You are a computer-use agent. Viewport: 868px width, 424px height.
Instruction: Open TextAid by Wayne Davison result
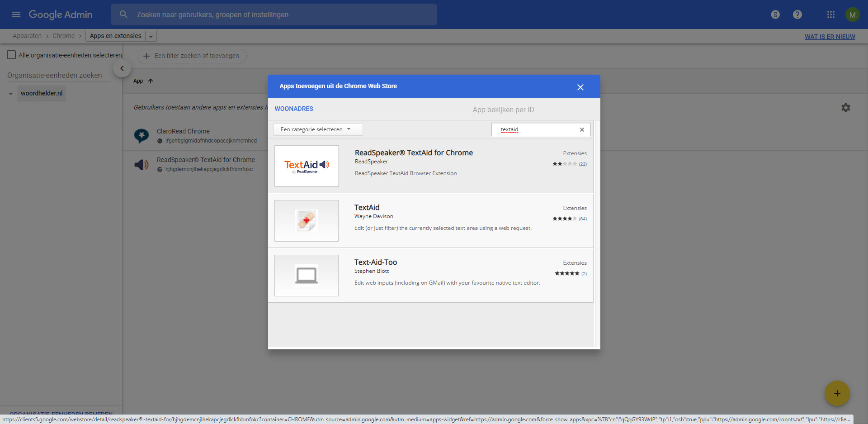click(x=367, y=207)
